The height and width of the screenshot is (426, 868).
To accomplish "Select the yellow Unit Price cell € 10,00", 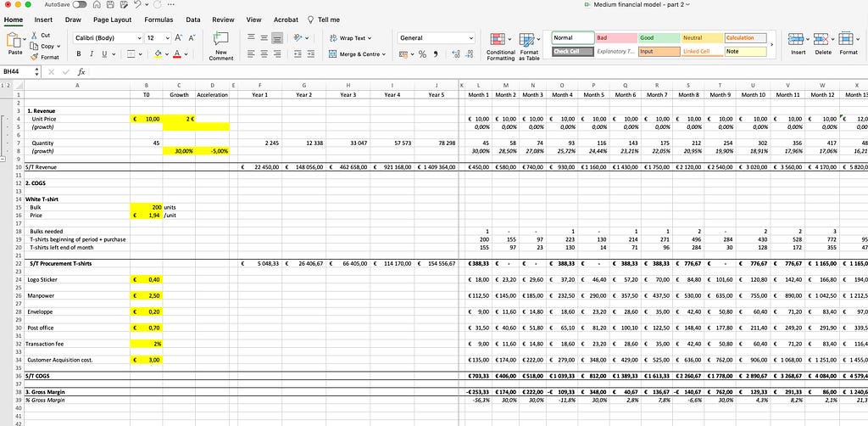I will pyautogui.click(x=146, y=119).
